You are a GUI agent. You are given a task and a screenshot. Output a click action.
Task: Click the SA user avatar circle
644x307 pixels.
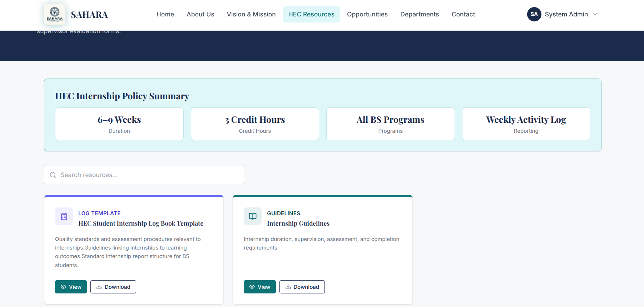tap(534, 14)
